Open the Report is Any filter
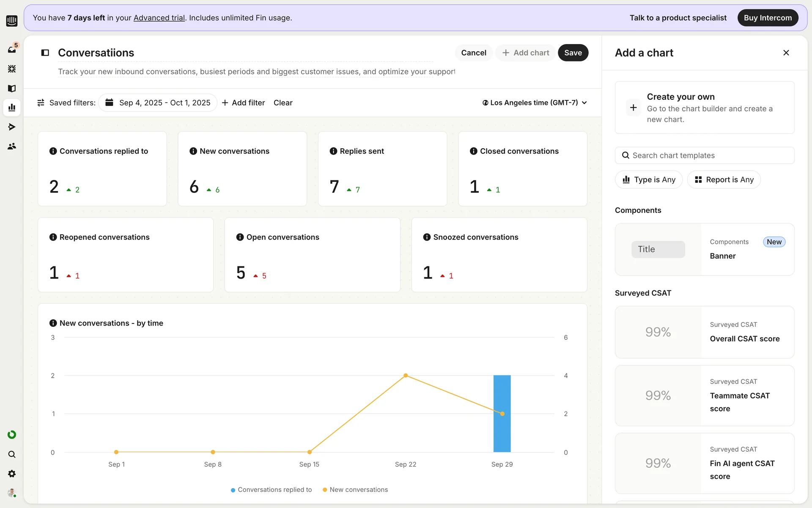 724,179
